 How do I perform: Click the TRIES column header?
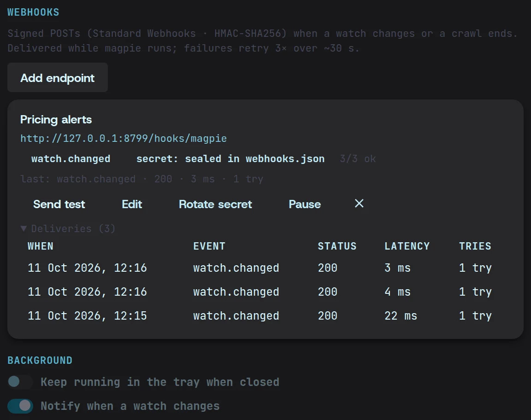[x=475, y=246]
